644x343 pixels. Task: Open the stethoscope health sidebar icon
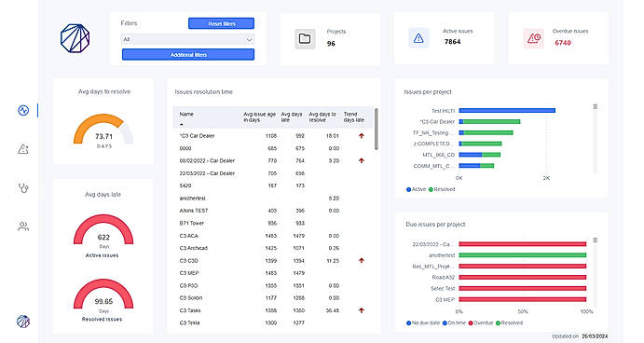coord(23,188)
